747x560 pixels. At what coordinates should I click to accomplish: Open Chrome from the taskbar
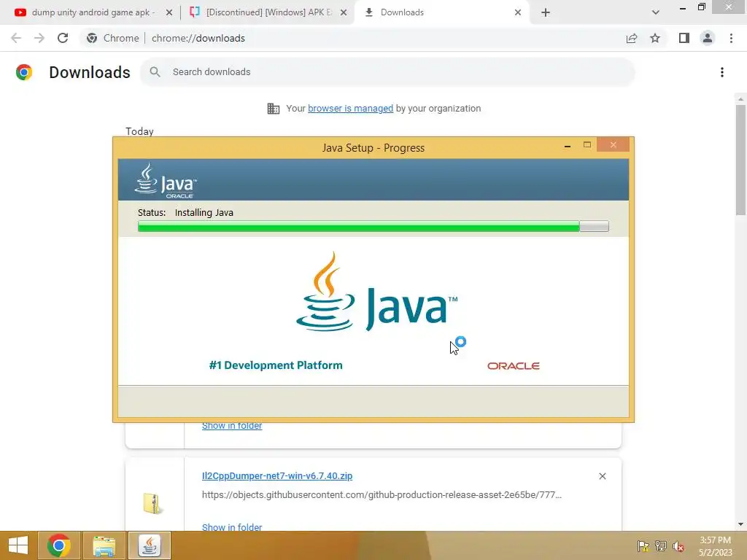point(59,545)
